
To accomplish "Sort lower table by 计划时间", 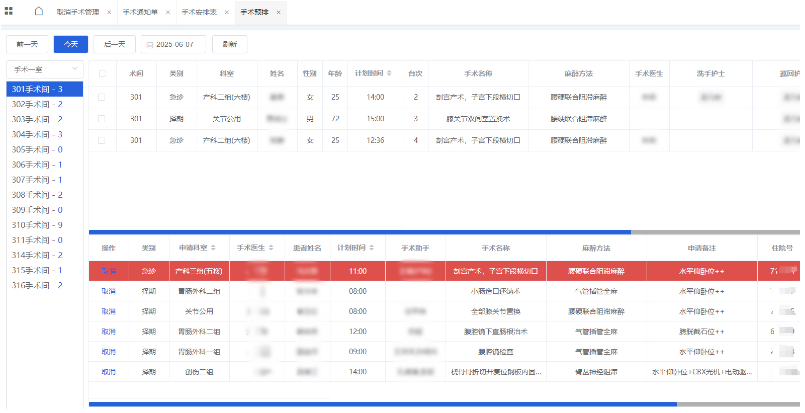I will pyautogui.click(x=371, y=248).
